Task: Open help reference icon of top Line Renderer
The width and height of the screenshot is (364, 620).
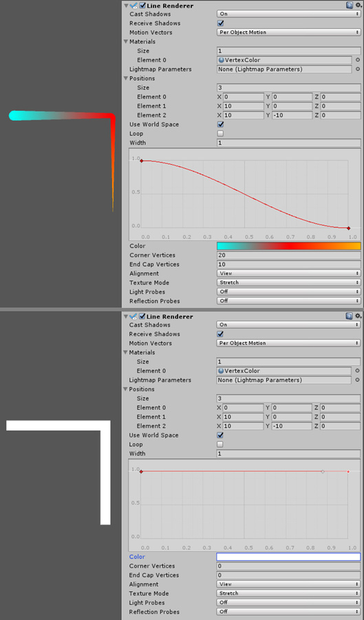Action: 349,5
